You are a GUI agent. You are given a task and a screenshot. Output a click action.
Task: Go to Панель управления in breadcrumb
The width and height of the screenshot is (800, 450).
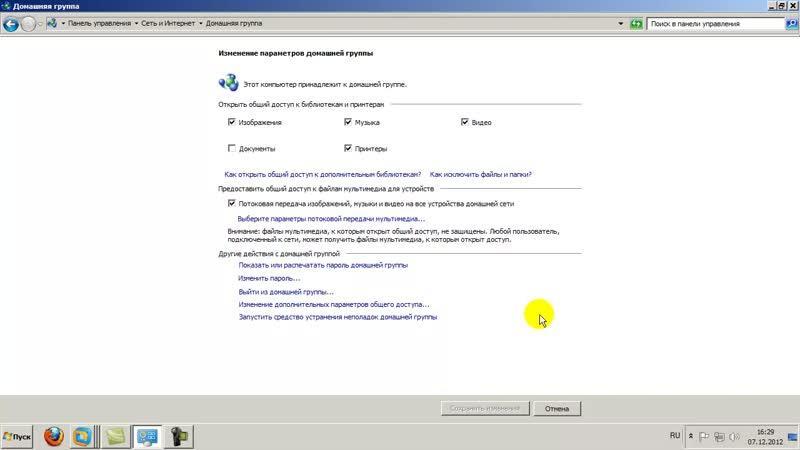100,23
